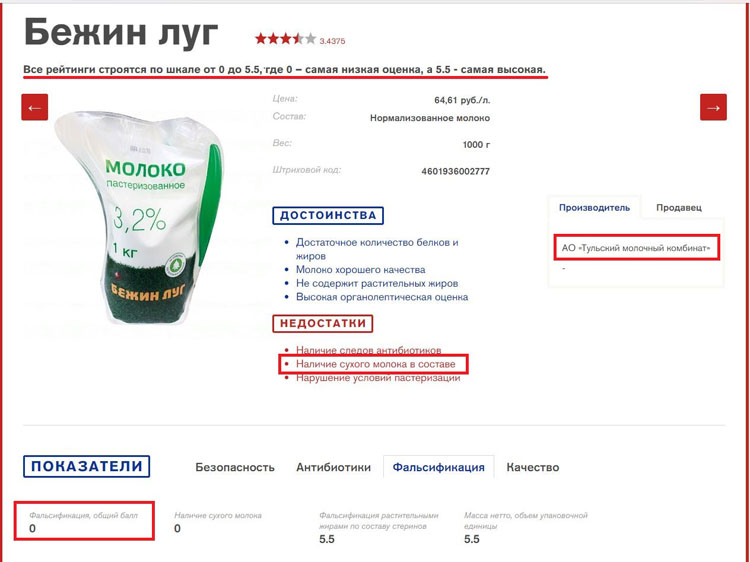Select the Фальсификация tab
Image resolution: width=750 pixels, height=562 pixels.
point(439,467)
